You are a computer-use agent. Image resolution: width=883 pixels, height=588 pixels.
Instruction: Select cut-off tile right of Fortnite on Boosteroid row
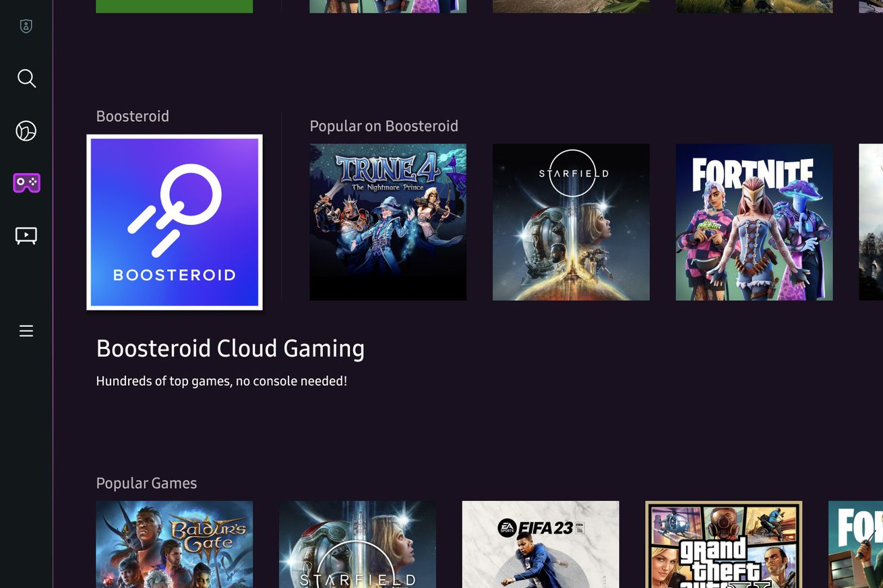pos(870,222)
